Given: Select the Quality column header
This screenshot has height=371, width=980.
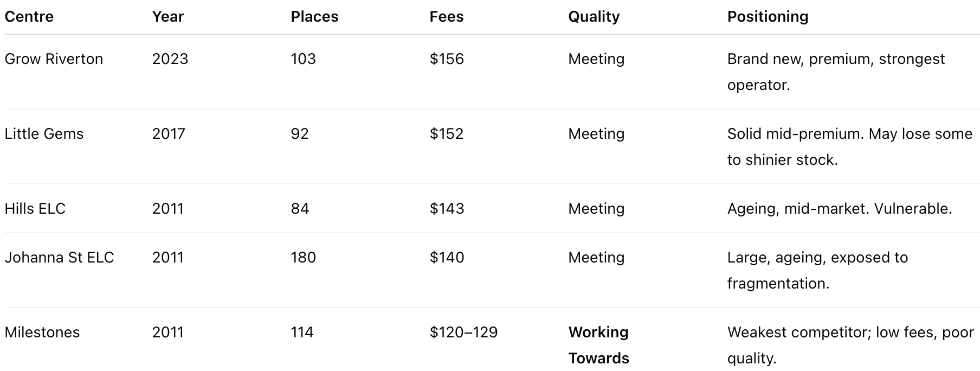Looking at the screenshot, I should pos(594,17).
